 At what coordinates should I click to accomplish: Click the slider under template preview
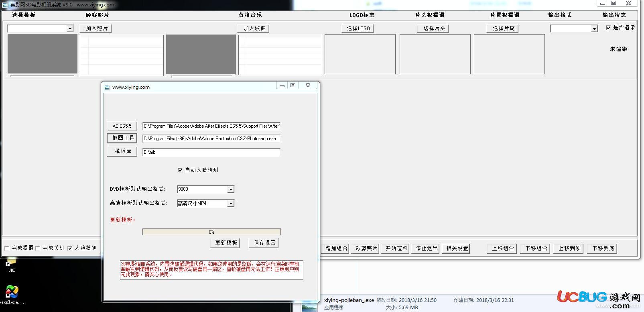coord(43,75)
